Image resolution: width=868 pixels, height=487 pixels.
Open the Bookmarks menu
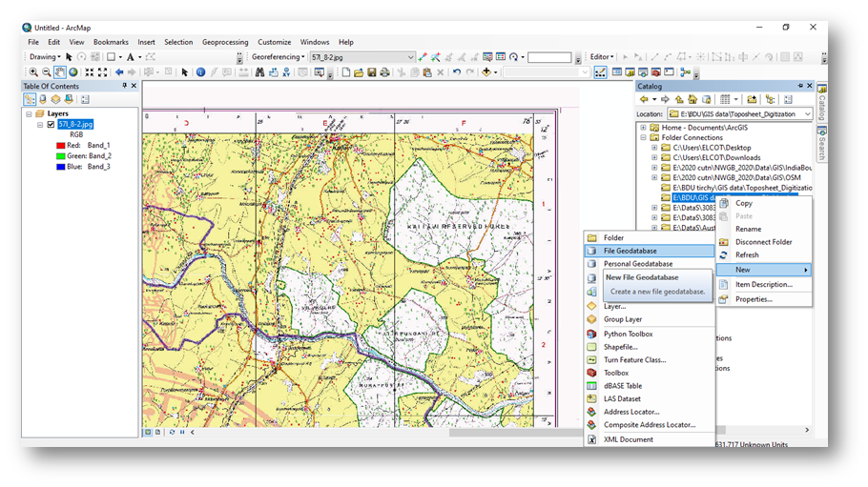pos(111,42)
